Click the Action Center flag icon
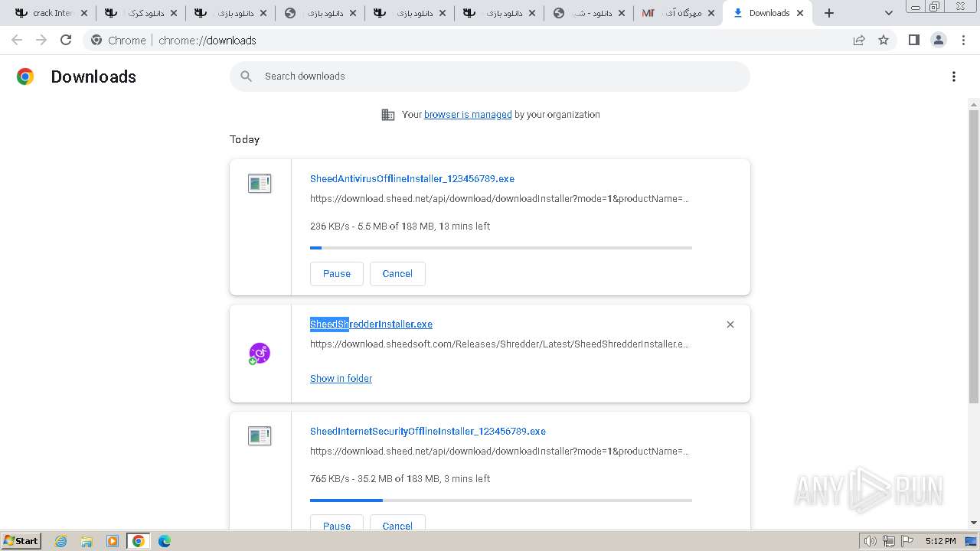 907,541
